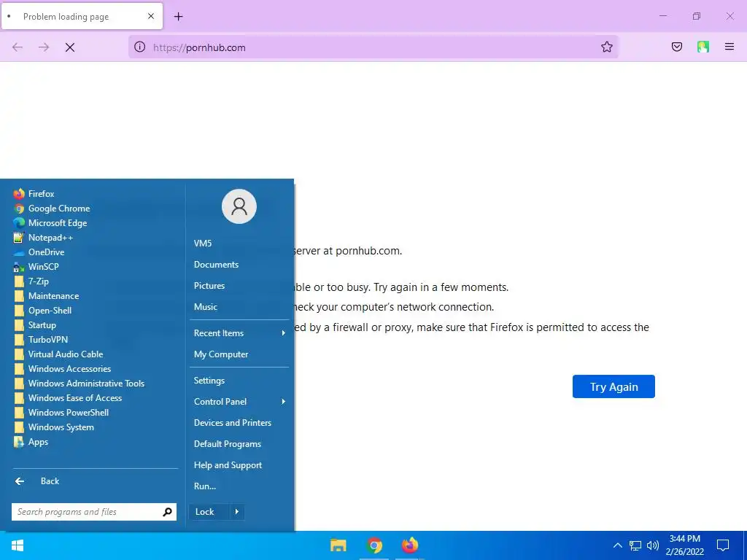Open volume control in system tray
This screenshot has height=560, width=747.
[x=653, y=545]
